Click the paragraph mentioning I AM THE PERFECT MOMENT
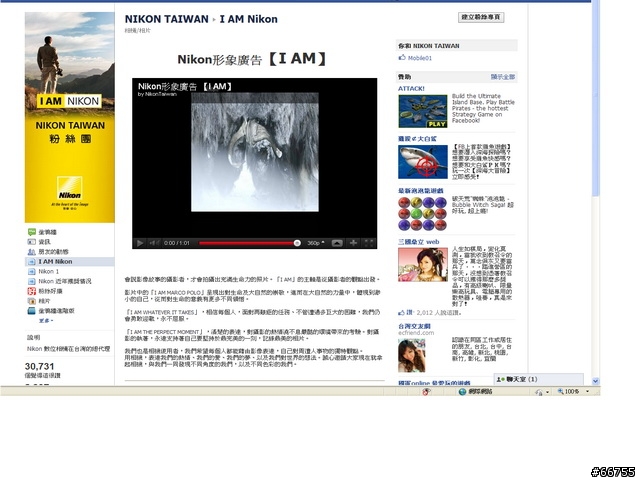 [x=252, y=335]
